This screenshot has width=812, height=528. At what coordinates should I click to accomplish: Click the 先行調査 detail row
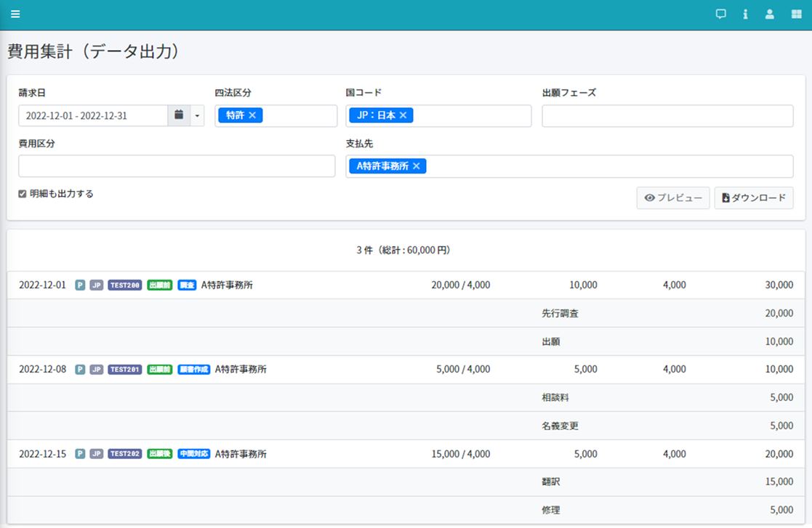[x=406, y=314]
